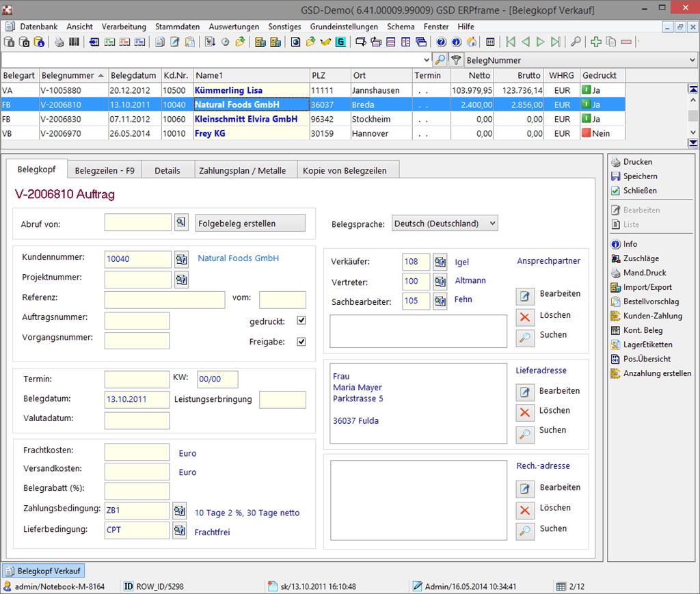The height and width of the screenshot is (594, 700).
Task: Toggle the Freigabe checkbox
Action: (301, 342)
